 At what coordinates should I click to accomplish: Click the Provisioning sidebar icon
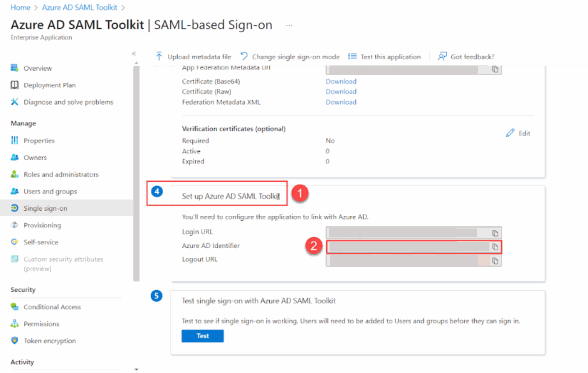[15, 225]
